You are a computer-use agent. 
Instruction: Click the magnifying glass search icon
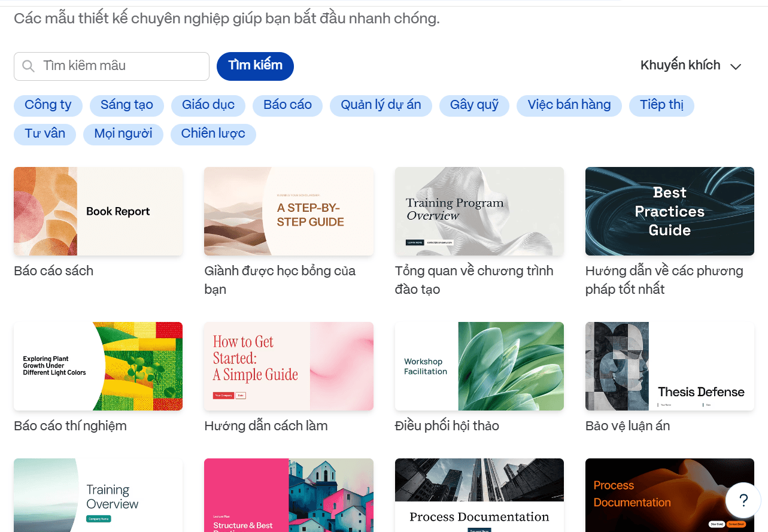coord(28,66)
